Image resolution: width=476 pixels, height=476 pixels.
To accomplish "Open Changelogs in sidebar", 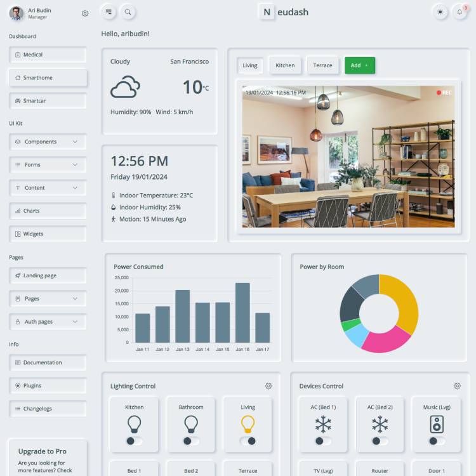I will tap(48, 409).
